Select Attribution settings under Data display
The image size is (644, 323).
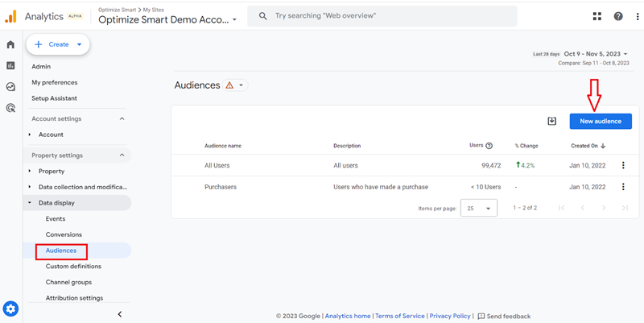74,298
